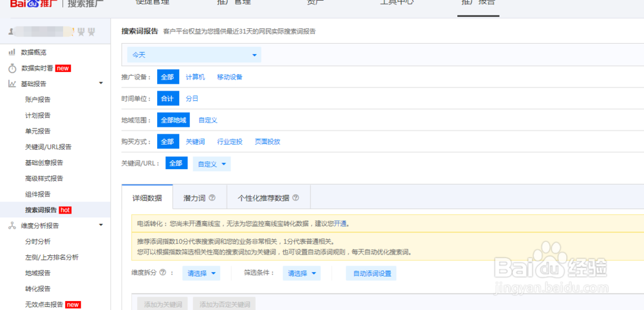Open the 筛选条件 请选择 dropdown
644x310 pixels.
[x=301, y=273]
